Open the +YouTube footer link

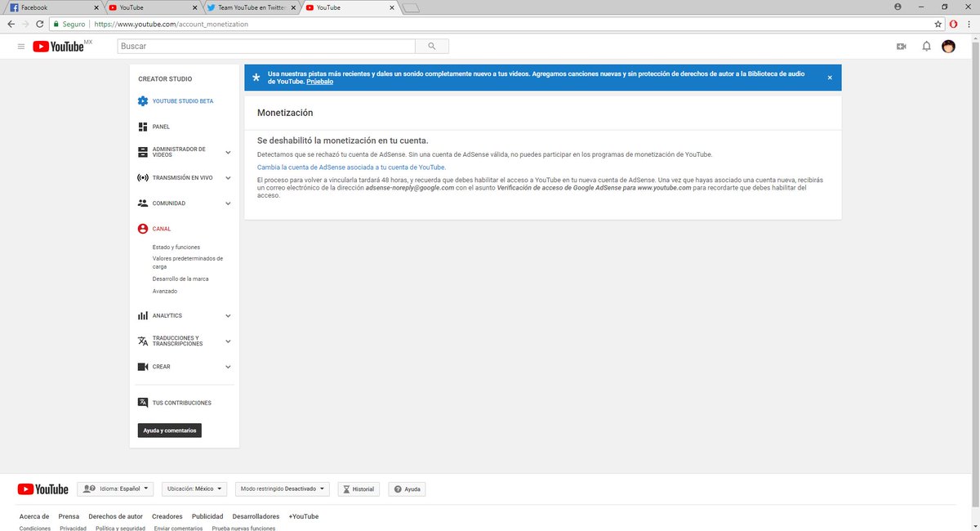pos(303,516)
